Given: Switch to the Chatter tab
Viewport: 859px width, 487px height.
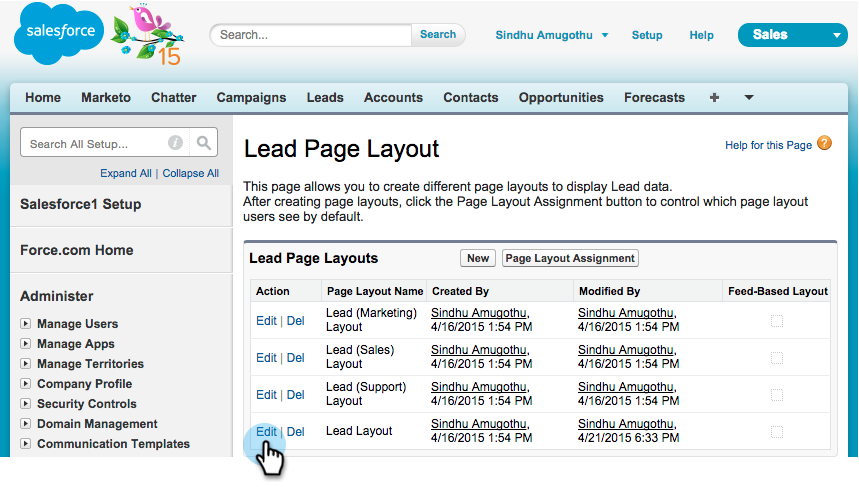Looking at the screenshot, I should [174, 98].
